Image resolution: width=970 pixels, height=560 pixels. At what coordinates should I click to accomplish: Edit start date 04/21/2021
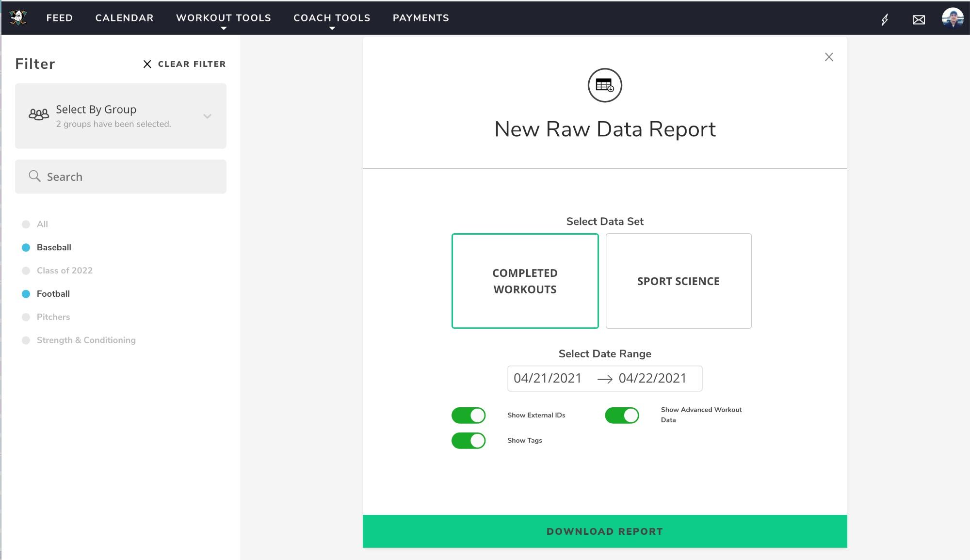point(548,378)
